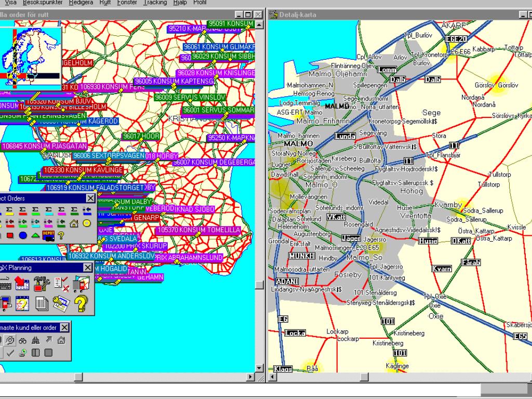Open the large yellow question mark help
The width and height of the screenshot is (532, 399).
(81, 303)
